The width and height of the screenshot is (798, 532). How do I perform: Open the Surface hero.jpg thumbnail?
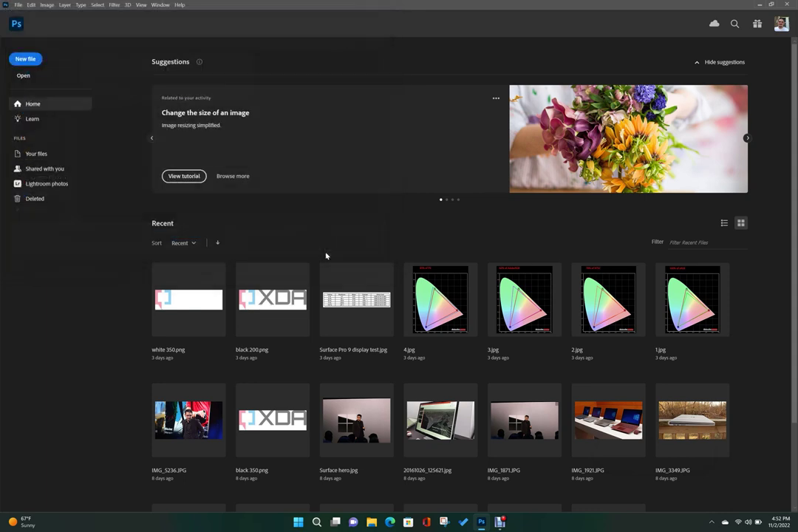(357, 420)
